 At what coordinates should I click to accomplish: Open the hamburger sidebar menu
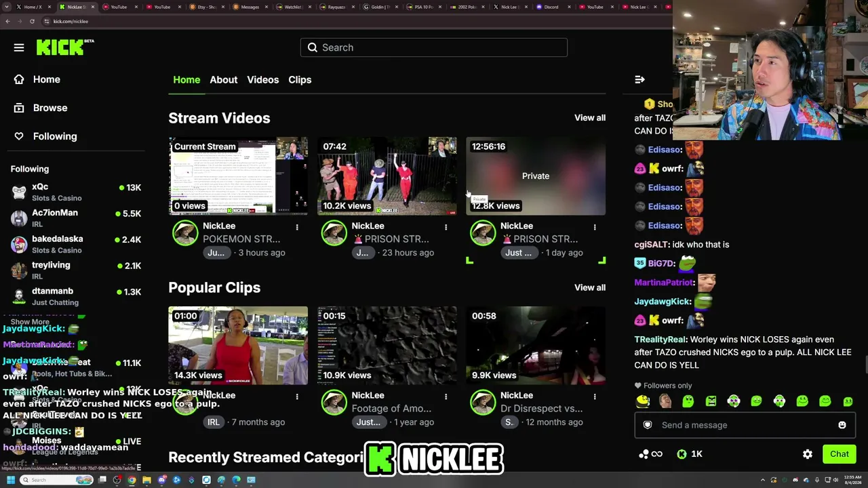click(19, 47)
